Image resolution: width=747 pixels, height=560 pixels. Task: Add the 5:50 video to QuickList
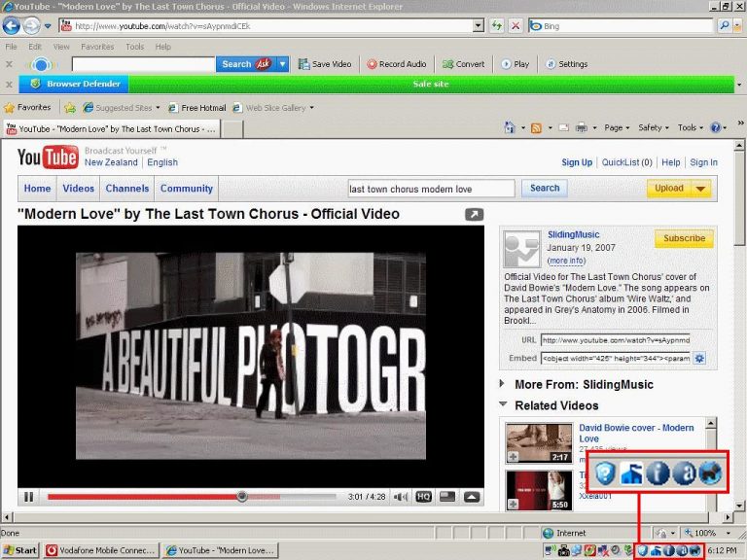pos(514,504)
